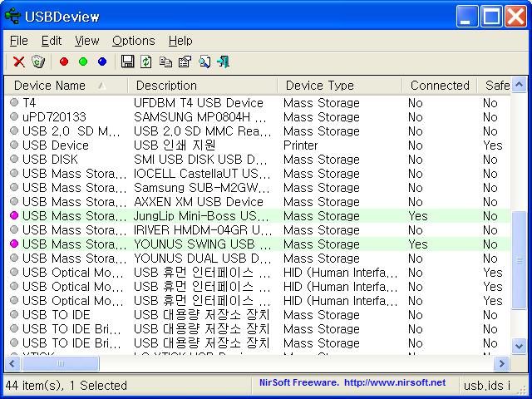Save selected items using floppy disk icon
Viewport: 532px width, 399px height.
point(127,62)
